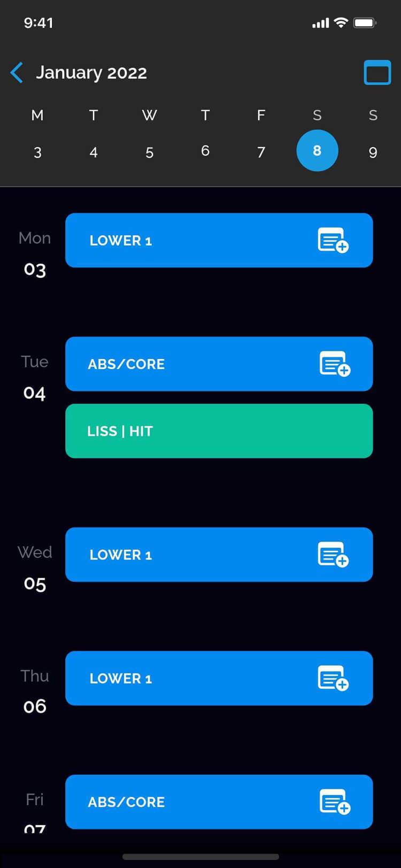Image resolution: width=401 pixels, height=868 pixels.
Task: Tap the battery icon in status bar
Action: [365, 23]
